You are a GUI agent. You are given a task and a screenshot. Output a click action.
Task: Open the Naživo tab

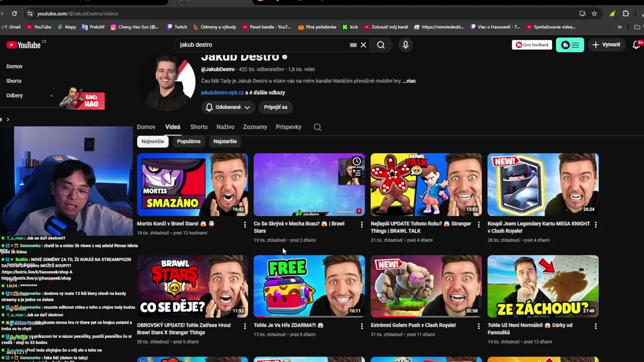pyautogui.click(x=225, y=127)
